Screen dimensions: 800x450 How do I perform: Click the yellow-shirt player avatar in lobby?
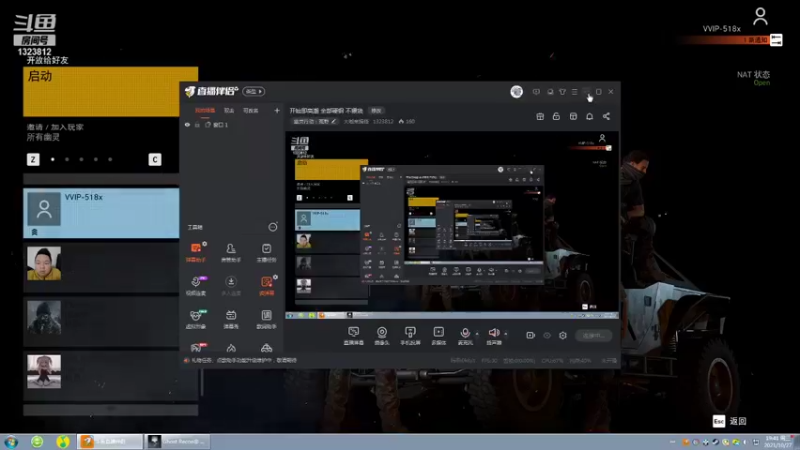pyautogui.click(x=44, y=263)
